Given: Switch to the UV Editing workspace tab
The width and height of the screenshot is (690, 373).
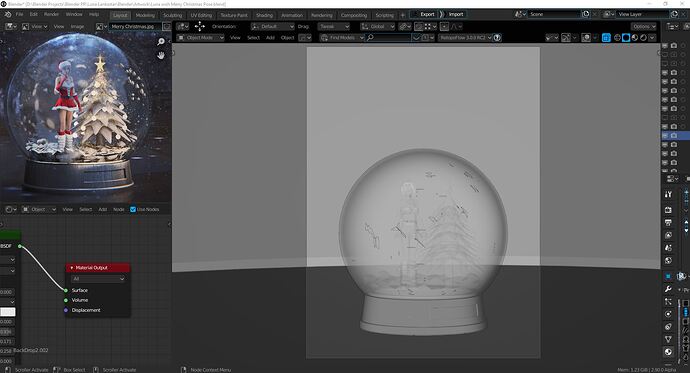Looking at the screenshot, I should click(x=201, y=15).
